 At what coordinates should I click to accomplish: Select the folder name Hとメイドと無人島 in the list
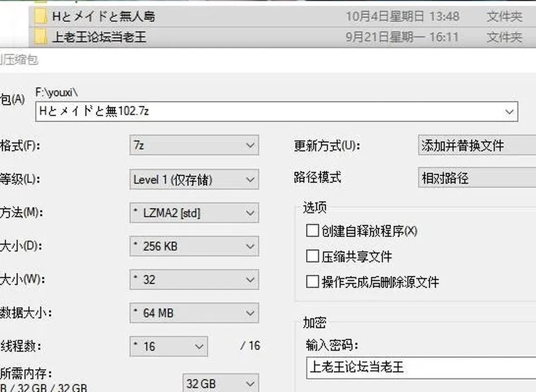(x=104, y=16)
